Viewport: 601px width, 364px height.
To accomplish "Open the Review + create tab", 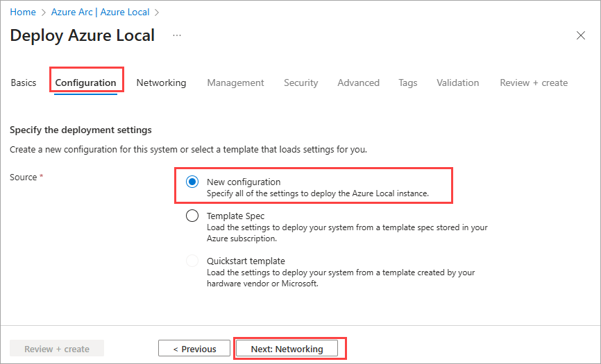I will [534, 83].
